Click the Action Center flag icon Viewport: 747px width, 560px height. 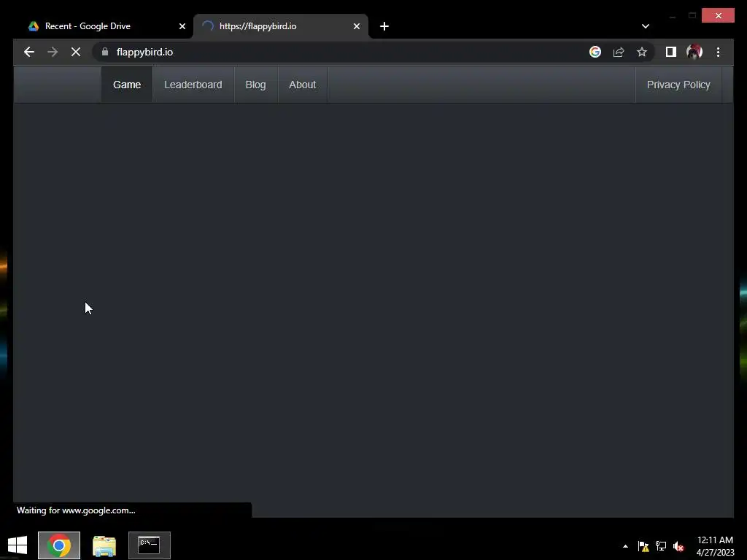pyautogui.click(x=643, y=546)
